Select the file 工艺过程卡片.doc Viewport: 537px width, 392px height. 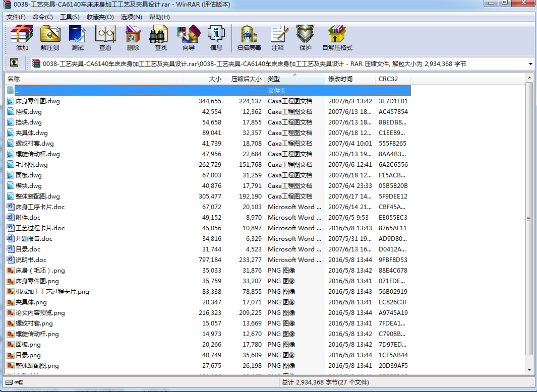(x=40, y=228)
